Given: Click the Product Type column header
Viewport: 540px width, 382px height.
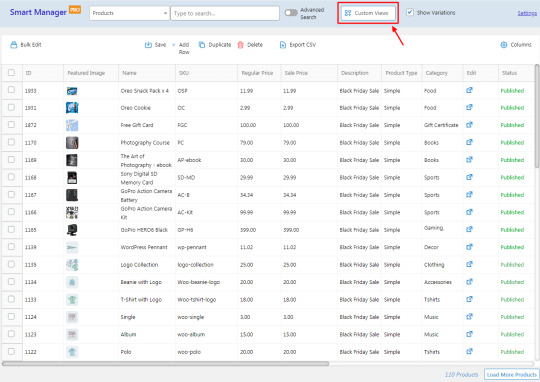Looking at the screenshot, I should [401, 73].
